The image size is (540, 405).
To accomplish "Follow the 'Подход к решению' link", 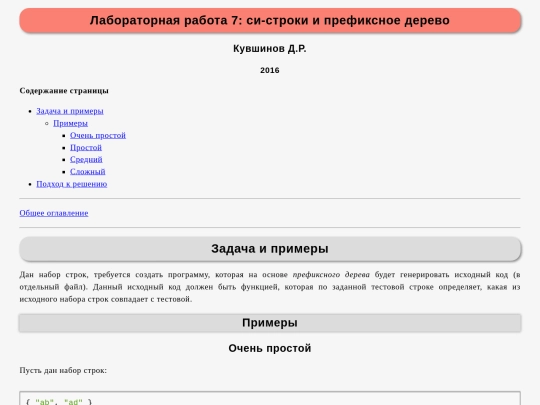I will coord(72,184).
